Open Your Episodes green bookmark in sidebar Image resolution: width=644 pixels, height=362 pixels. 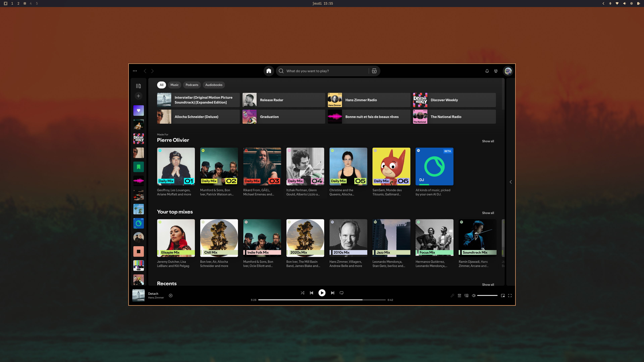coord(139,167)
